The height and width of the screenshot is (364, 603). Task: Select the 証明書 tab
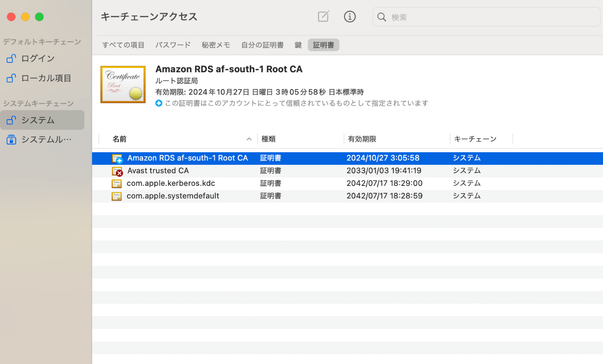(x=323, y=45)
